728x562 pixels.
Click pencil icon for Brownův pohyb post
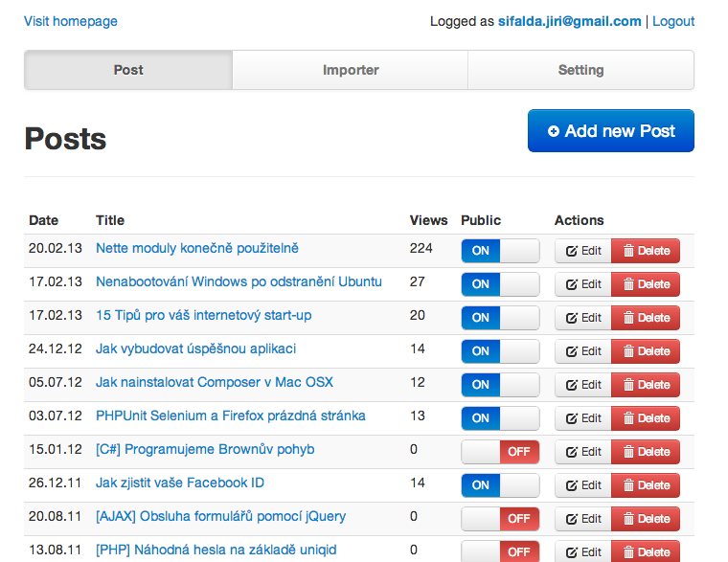pyautogui.click(x=572, y=452)
